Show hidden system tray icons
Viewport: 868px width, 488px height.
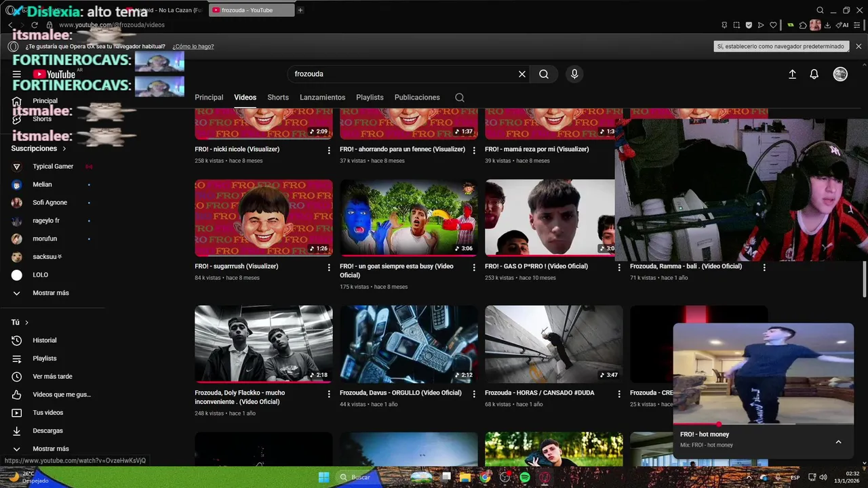[x=749, y=477]
